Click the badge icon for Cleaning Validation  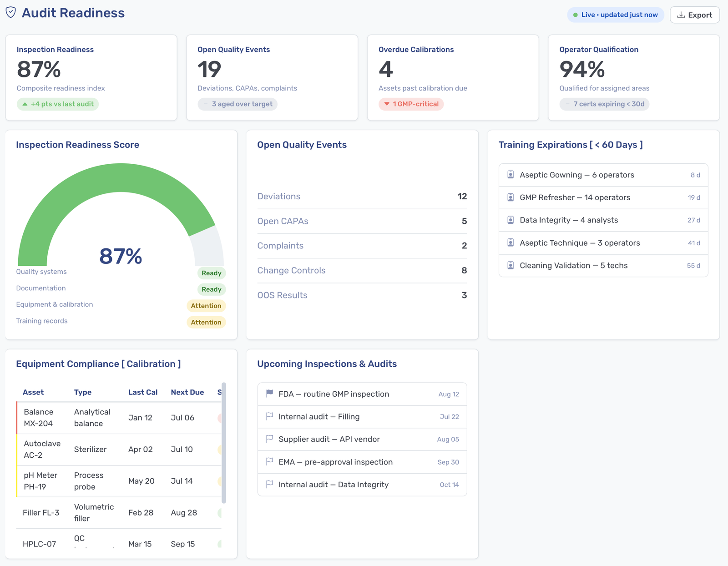pyautogui.click(x=511, y=265)
